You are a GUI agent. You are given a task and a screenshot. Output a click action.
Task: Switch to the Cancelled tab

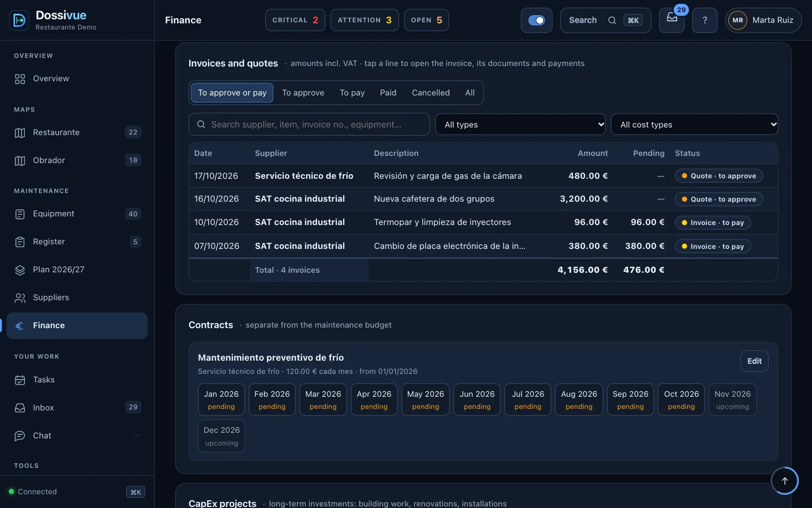click(431, 93)
